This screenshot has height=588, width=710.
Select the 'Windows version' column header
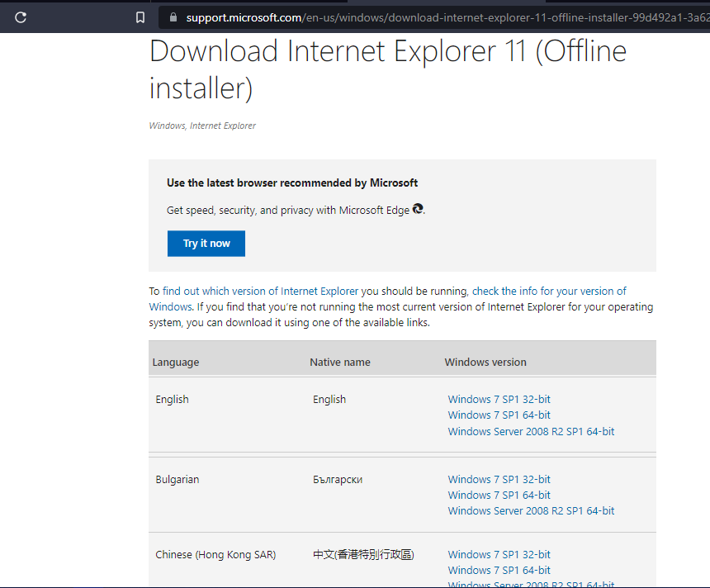(x=485, y=362)
